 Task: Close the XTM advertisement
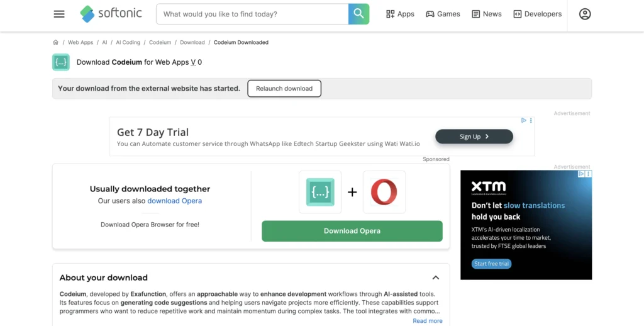click(x=589, y=174)
